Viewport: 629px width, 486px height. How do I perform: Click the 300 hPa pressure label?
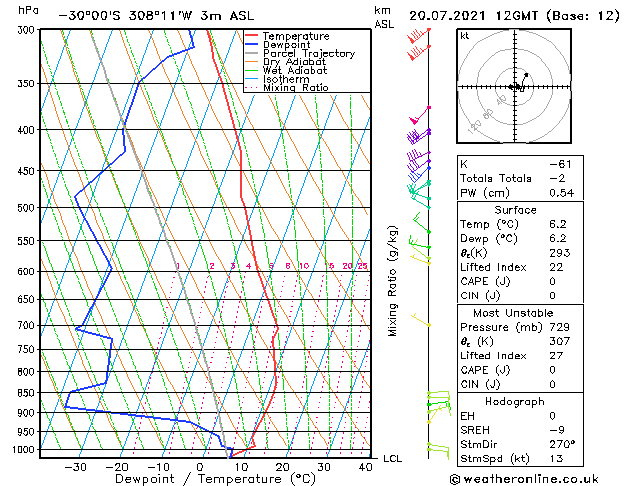click(x=26, y=30)
